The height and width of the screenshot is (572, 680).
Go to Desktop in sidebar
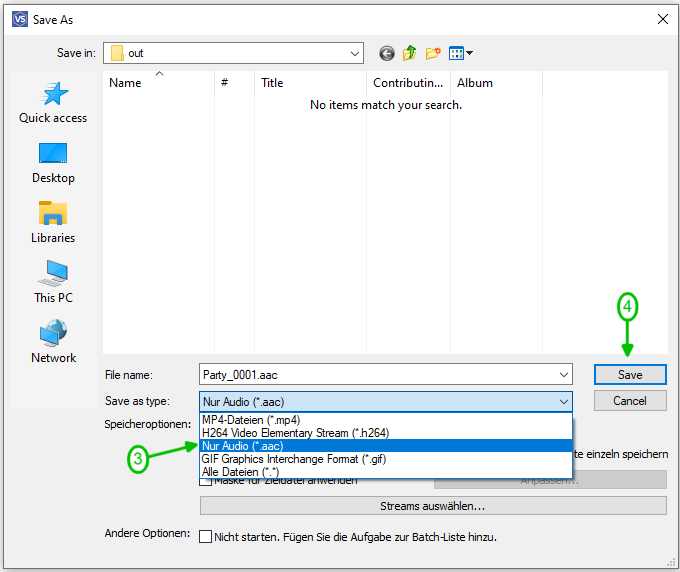[53, 163]
